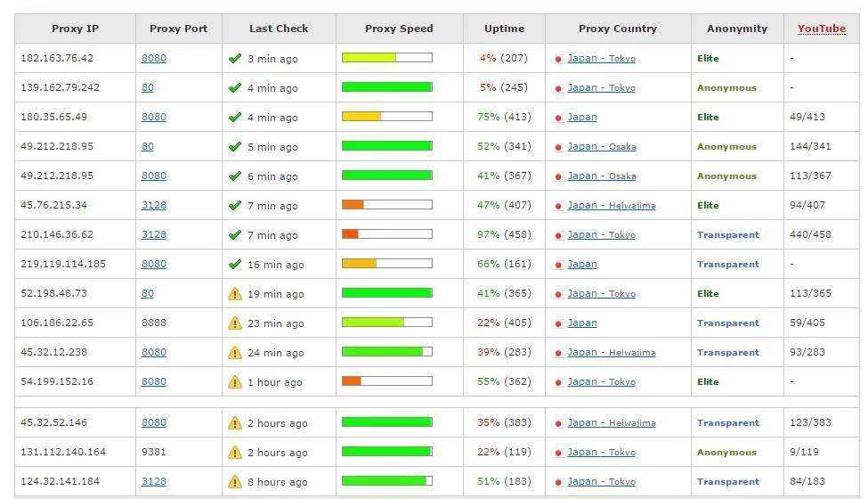
Task: Click the Proxy Speed column header
Action: (x=399, y=29)
